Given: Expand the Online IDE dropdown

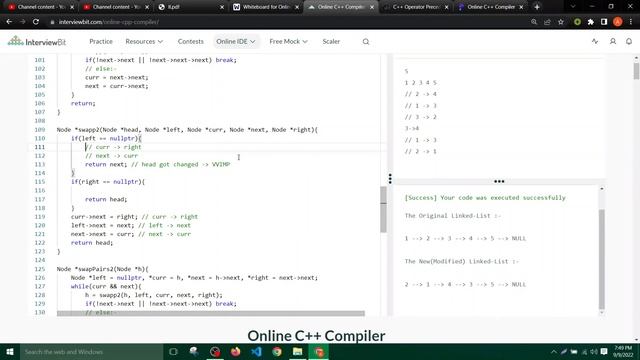Looking at the screenshot, I should (236, 41).
